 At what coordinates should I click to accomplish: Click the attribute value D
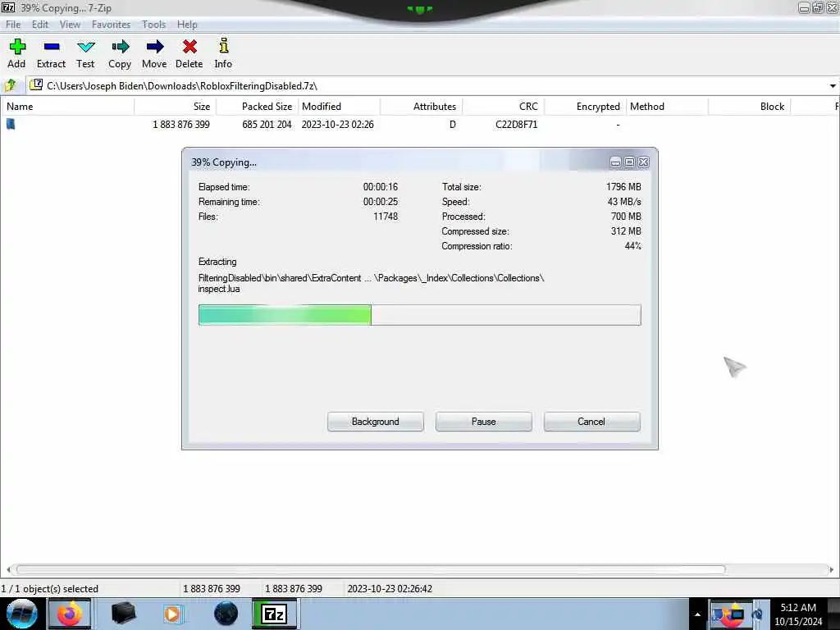tap(453, 125)
